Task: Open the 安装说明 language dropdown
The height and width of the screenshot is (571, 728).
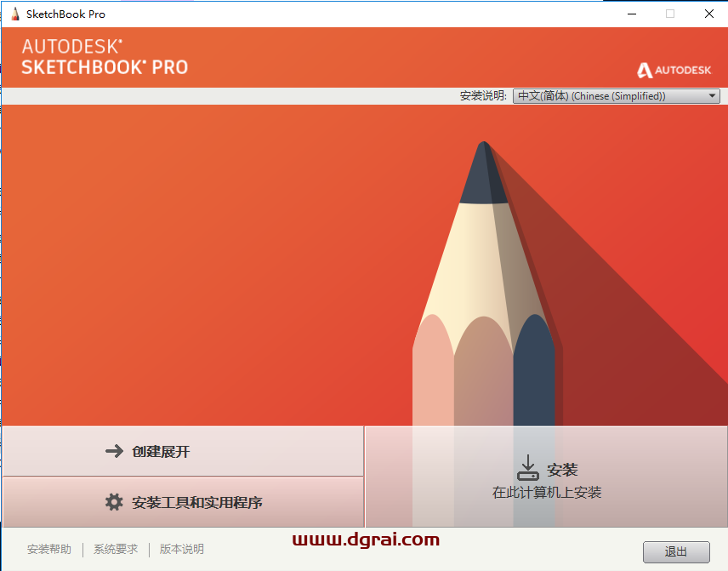Action: (616, 96)
